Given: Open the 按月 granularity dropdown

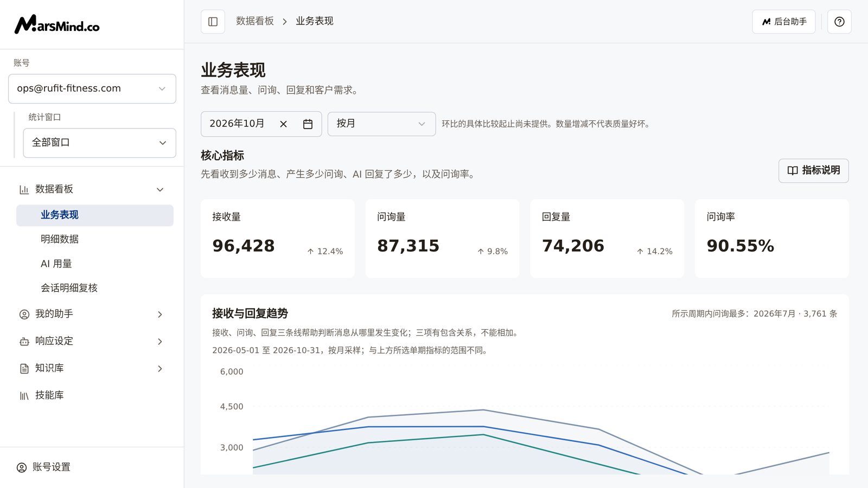Looking at the screenshot, I should coord(381,124).
